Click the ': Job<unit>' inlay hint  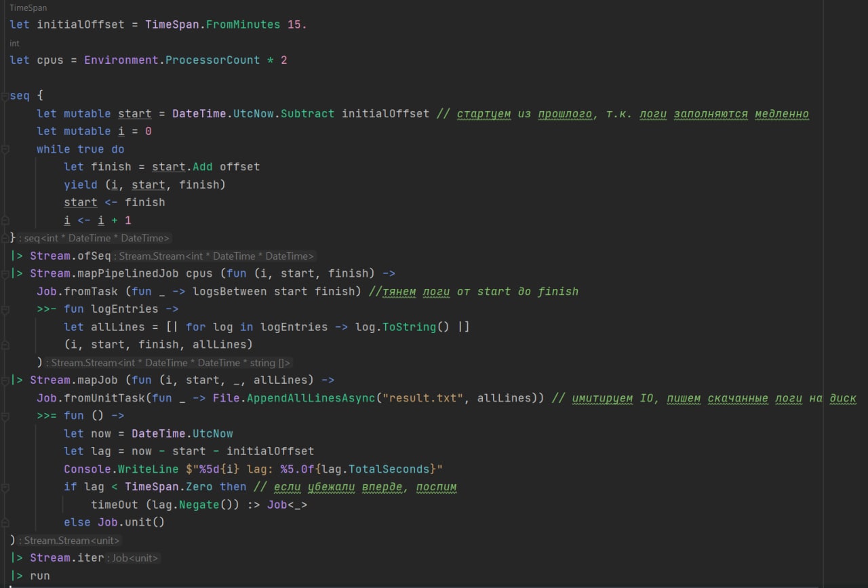134,558
